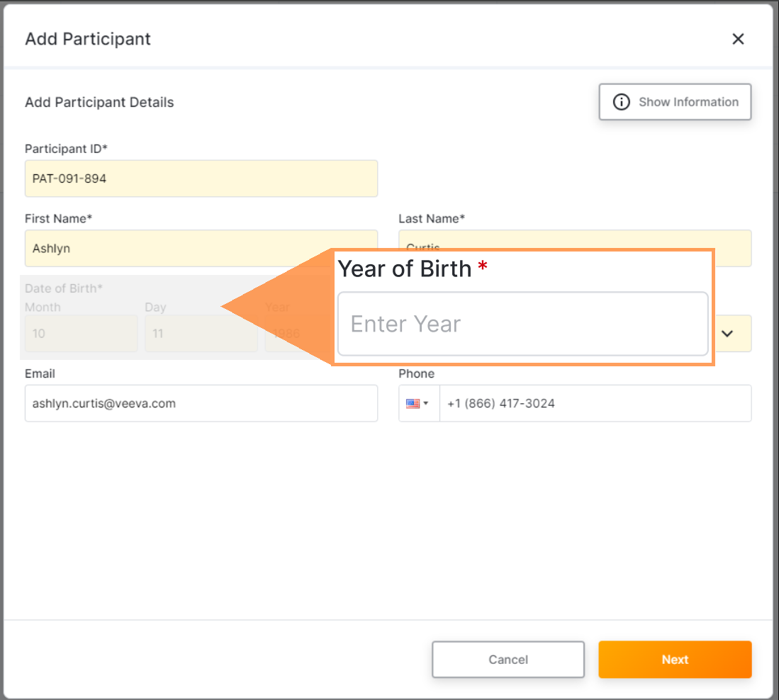
Task: Click the Email field label
Action: [x=40, y=373]
